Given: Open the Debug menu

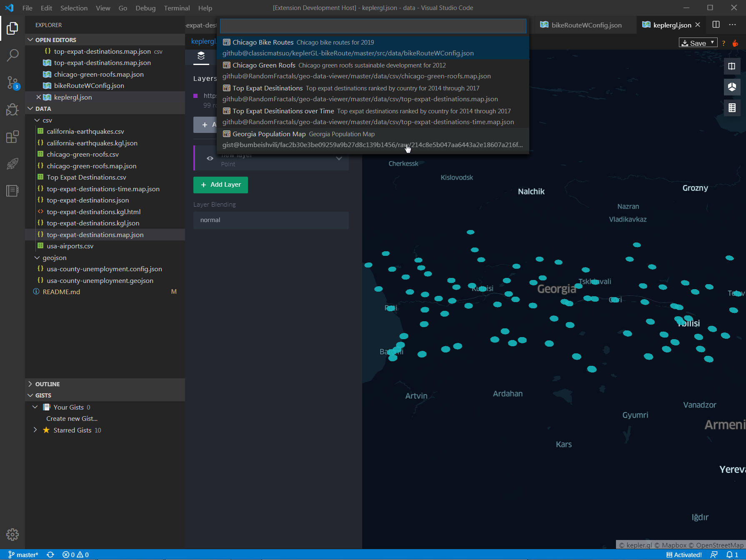Looking at the screenshot, I should click(145, 8).
